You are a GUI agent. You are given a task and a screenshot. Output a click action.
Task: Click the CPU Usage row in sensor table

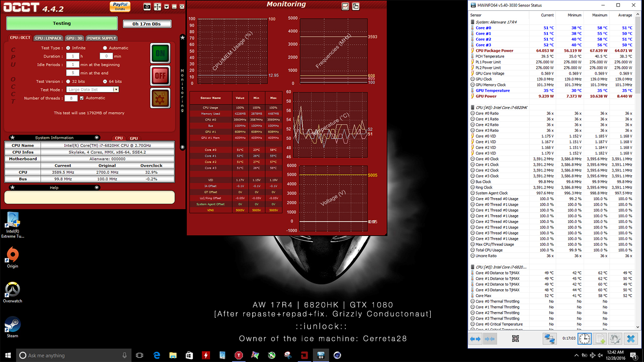[x=236, y=108]
